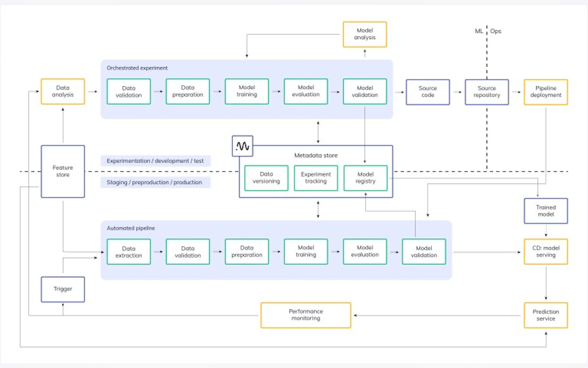This screenshot has height=368, width=588.
Task: Select the Data versioning box
Action: pyautogui.click(x=266, y=178)
